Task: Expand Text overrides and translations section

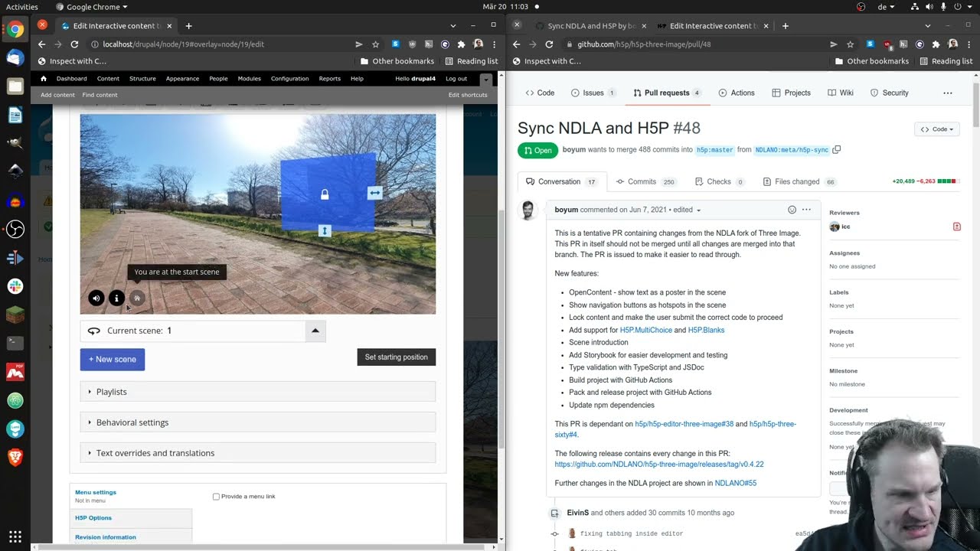Action: pos(258,453)
